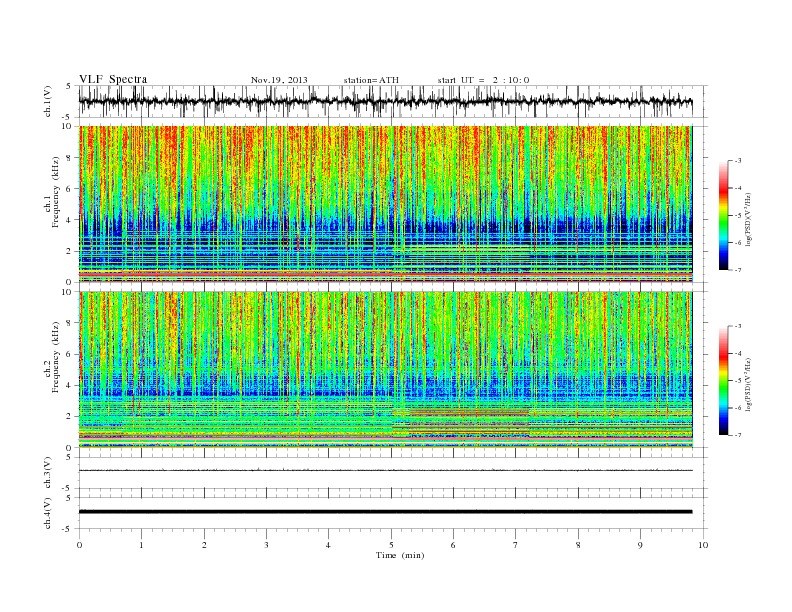792x612 pixels.
Task: Click the ch.3 '-5' volt tick label
Action: tap(67, 489)
